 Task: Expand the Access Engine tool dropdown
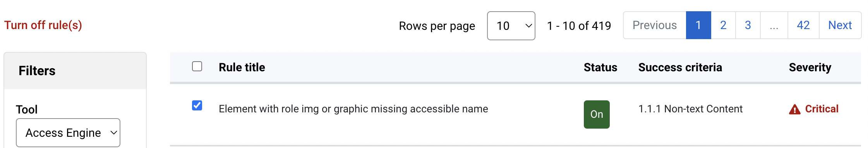[x=68, y=133]
